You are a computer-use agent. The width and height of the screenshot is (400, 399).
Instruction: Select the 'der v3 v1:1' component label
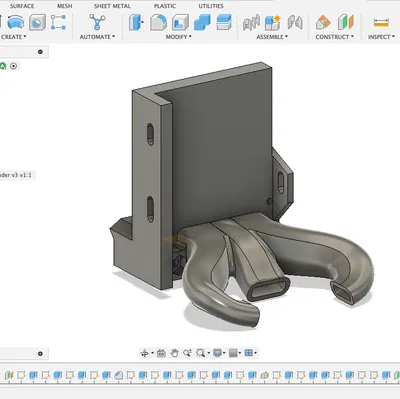tap(16, 175)
